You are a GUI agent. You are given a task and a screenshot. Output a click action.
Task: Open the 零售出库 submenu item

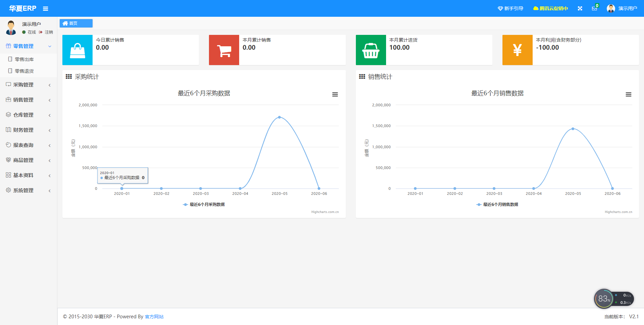(24, 59)
